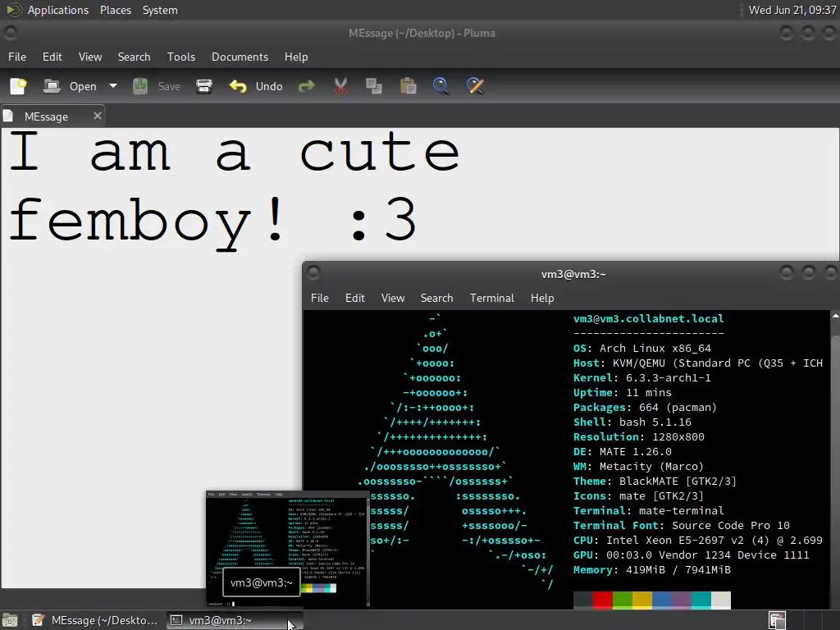Viewport: 840px width, 630px height.
Task: Open the Places panel menu
Action: pos(116,10)
